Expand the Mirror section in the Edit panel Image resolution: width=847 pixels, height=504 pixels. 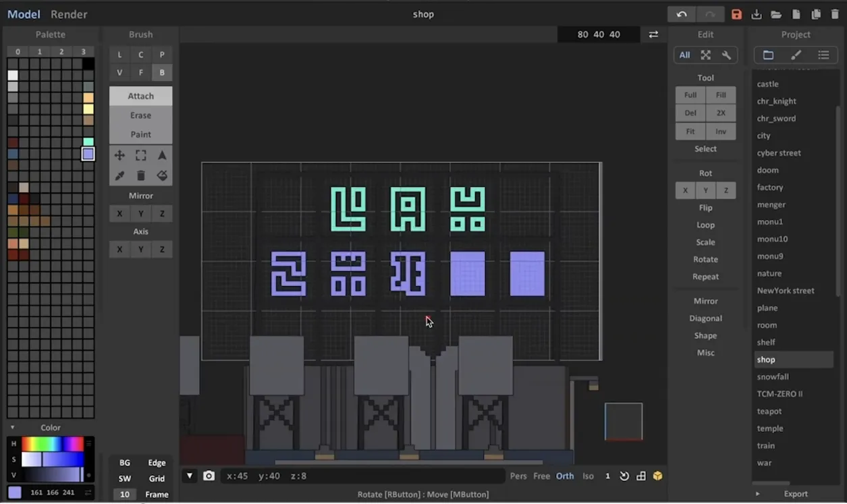[x=705, y=301]
